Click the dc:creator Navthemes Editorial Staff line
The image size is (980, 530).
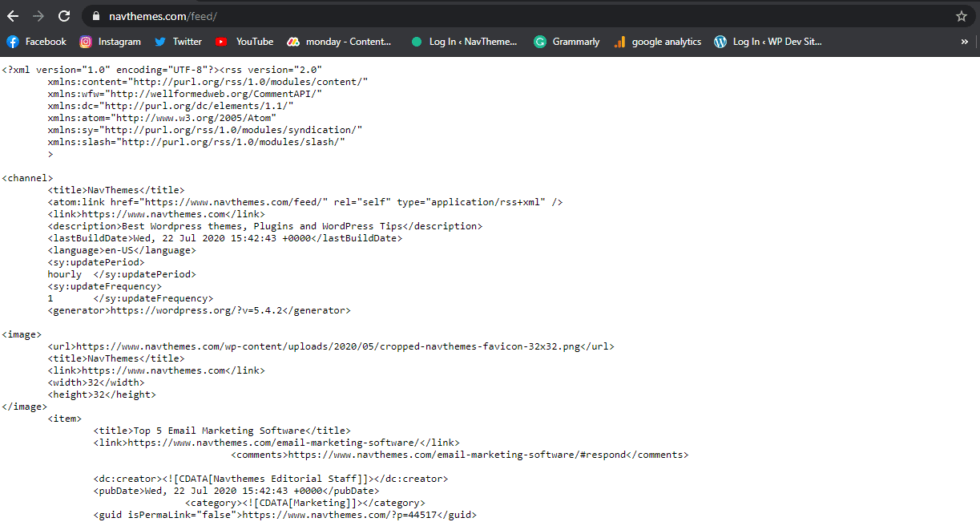271,479
